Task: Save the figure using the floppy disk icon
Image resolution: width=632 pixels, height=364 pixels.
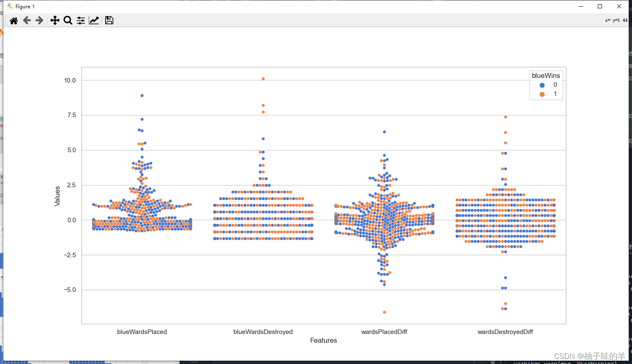Action: (x=109, y=20)
